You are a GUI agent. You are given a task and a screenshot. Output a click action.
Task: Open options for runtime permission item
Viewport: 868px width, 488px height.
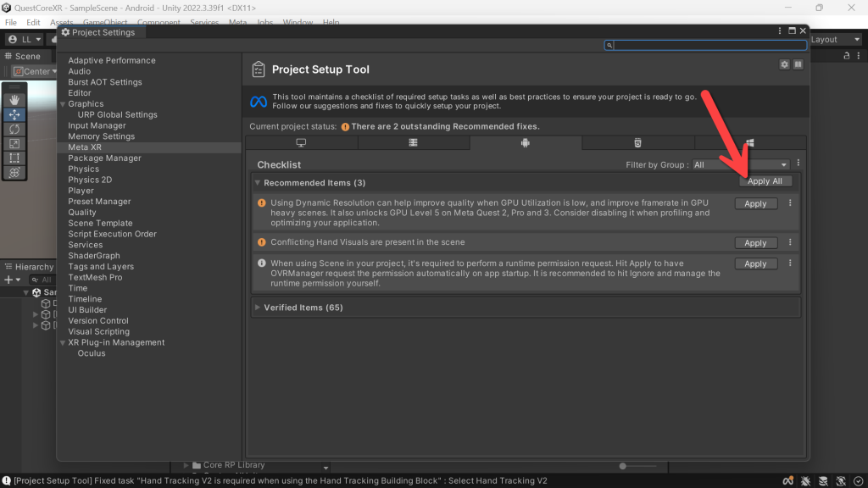tap(790, 263)
